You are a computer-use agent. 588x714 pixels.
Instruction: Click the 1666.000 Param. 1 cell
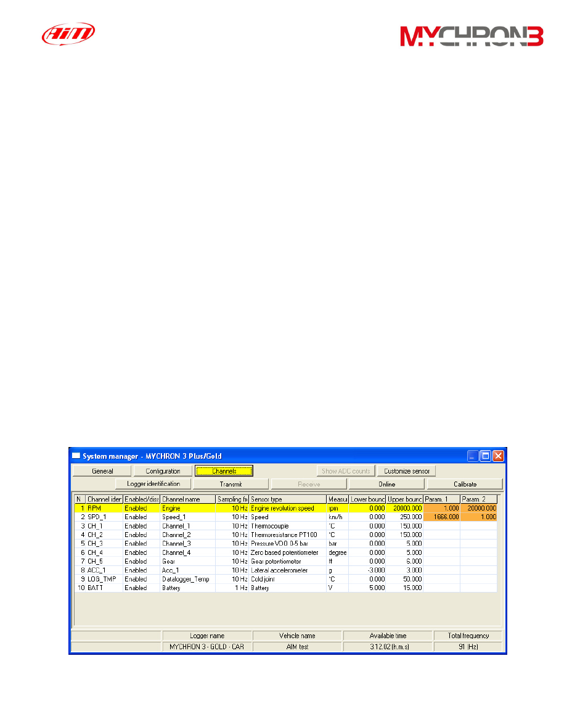point(442,517)
